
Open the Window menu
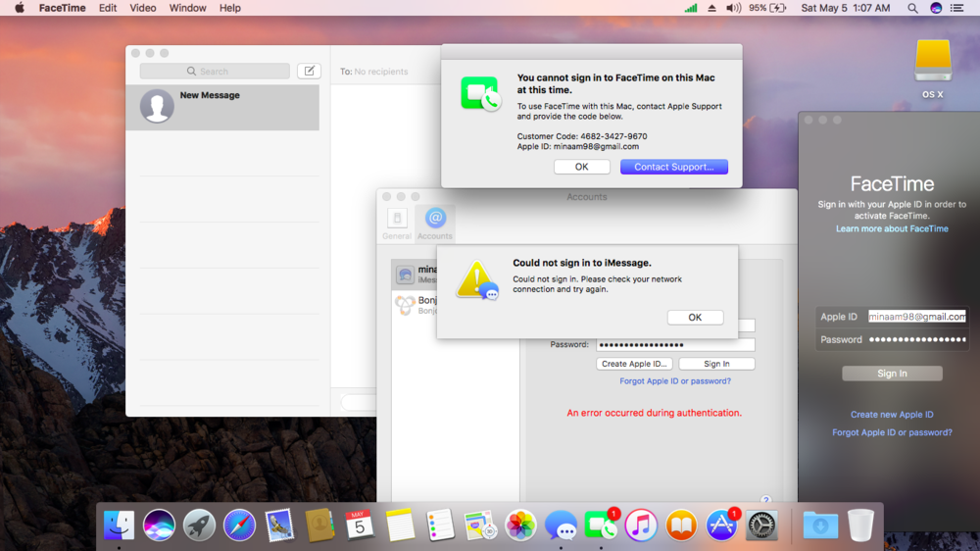coord(187,8)
